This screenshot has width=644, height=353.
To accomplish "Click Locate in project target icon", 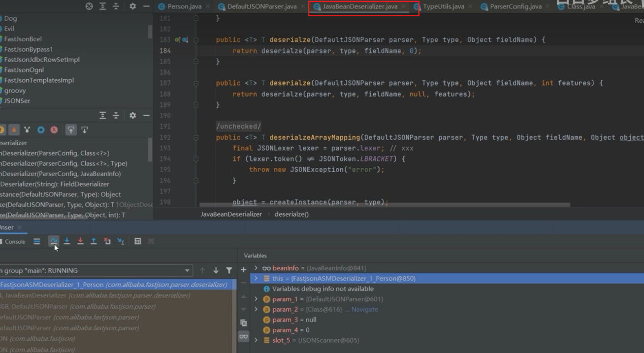I will [89, 6].
